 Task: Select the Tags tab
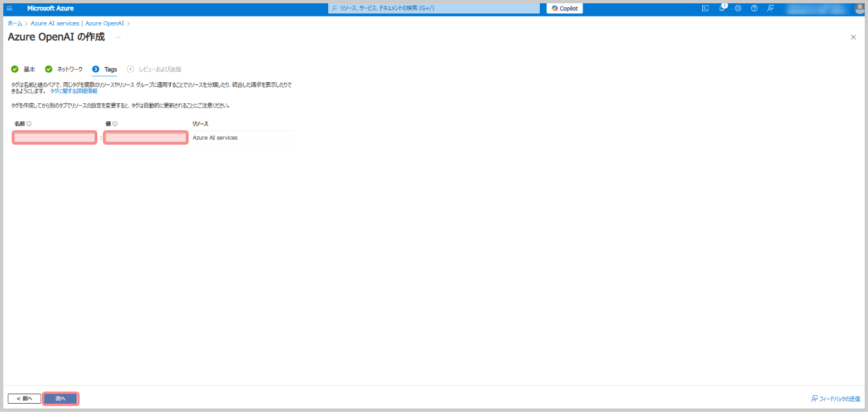[x=105, y=70]
